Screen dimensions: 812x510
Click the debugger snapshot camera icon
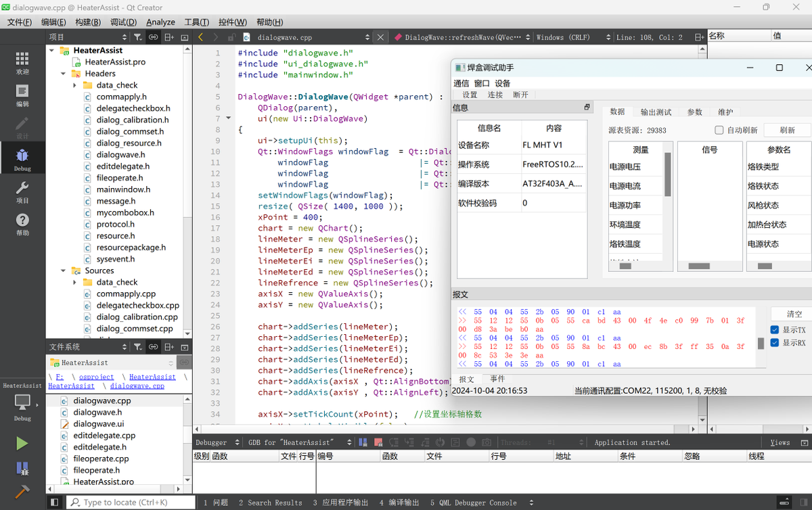click(486, 442)
